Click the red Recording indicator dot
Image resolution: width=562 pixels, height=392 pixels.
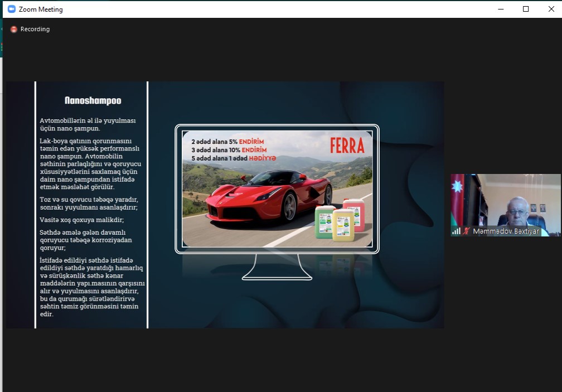pyautogui.click(x=14, y=30)
